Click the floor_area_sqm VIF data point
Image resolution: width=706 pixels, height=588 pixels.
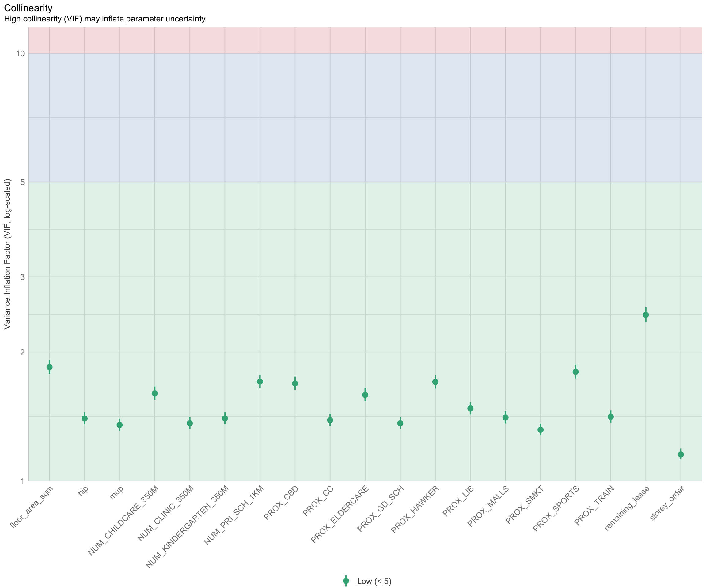coord(49,367)
